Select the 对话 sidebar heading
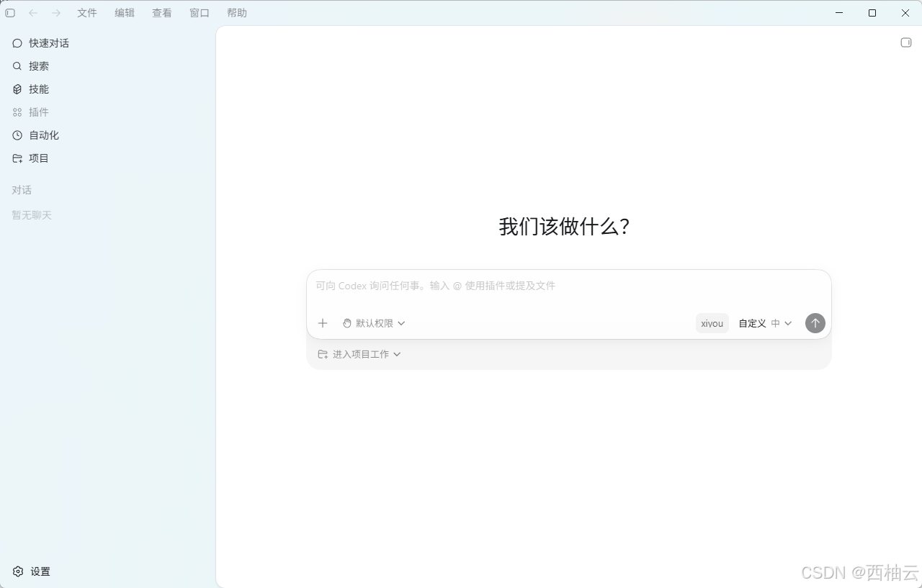Viewport: 922px width, 588px height. 22,190
